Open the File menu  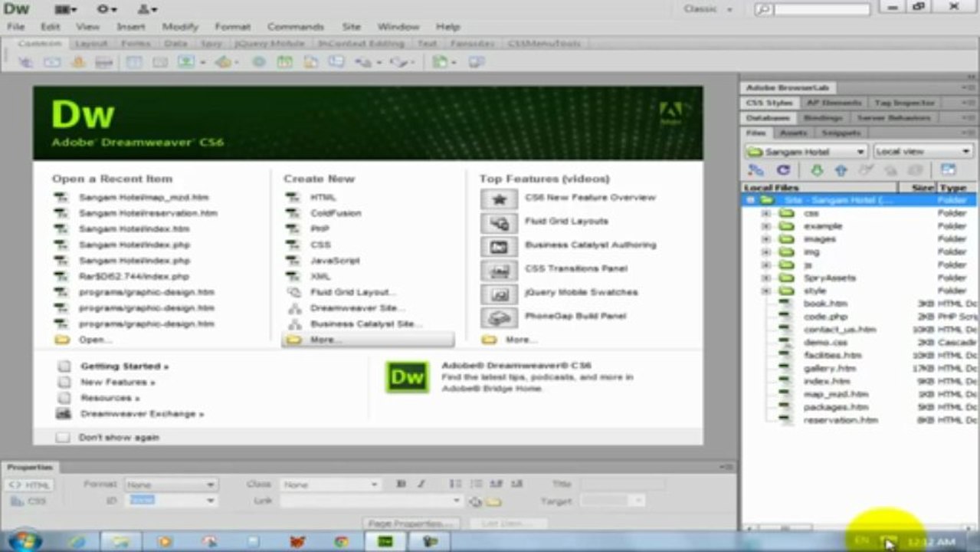(x=15, y=27)
